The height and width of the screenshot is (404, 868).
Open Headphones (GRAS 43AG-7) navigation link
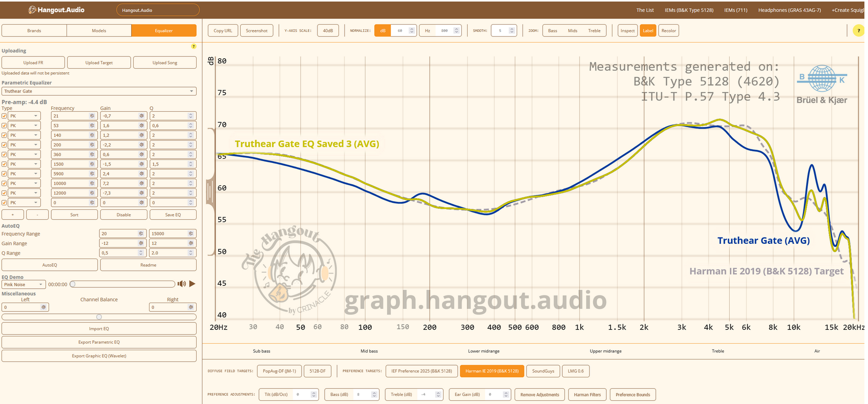tap(789, 10)
